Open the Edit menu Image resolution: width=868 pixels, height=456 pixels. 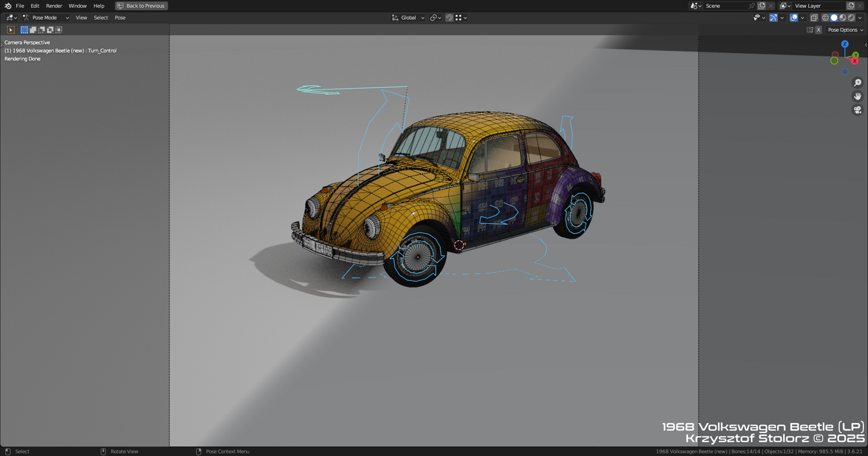click(x=35, y=6)
